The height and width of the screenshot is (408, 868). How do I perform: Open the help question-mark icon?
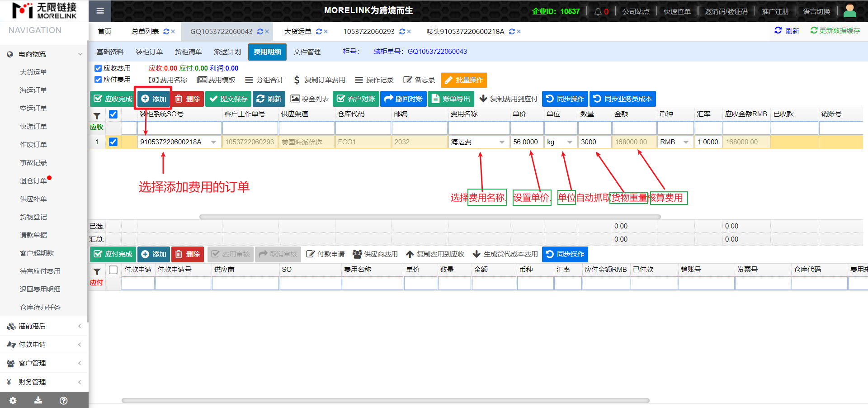(x=64, y=400)
